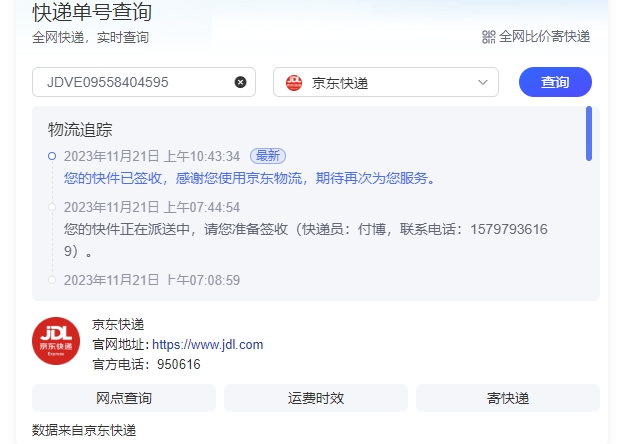Screen dimensions: 640x444
Task: Click the 您的快件已签收 status message
Action: (x=249, y=178)
